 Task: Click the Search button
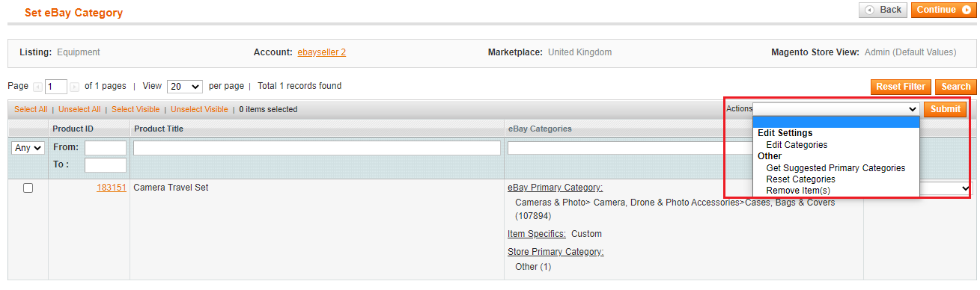(956, 87)
